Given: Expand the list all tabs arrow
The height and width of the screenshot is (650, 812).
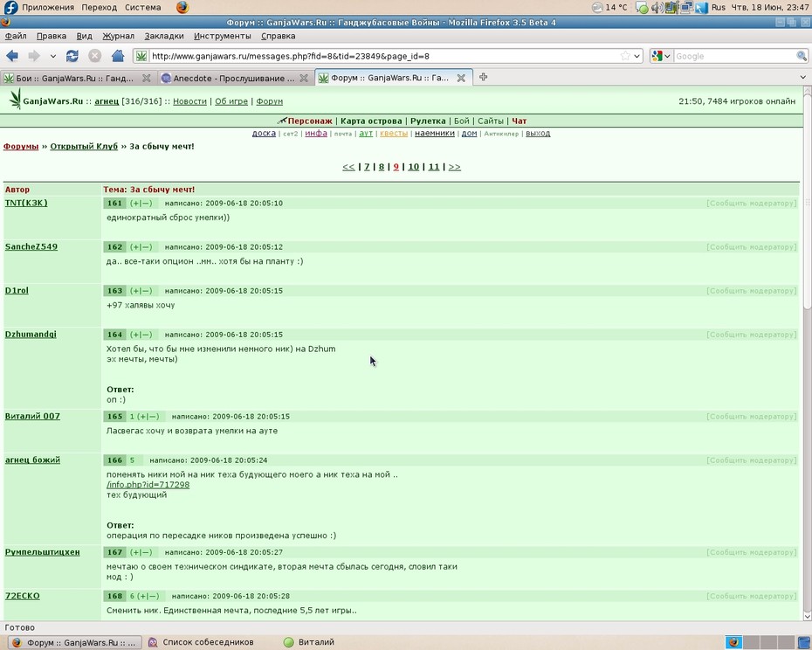Looking at the screenshot, I should coord(802,77).
